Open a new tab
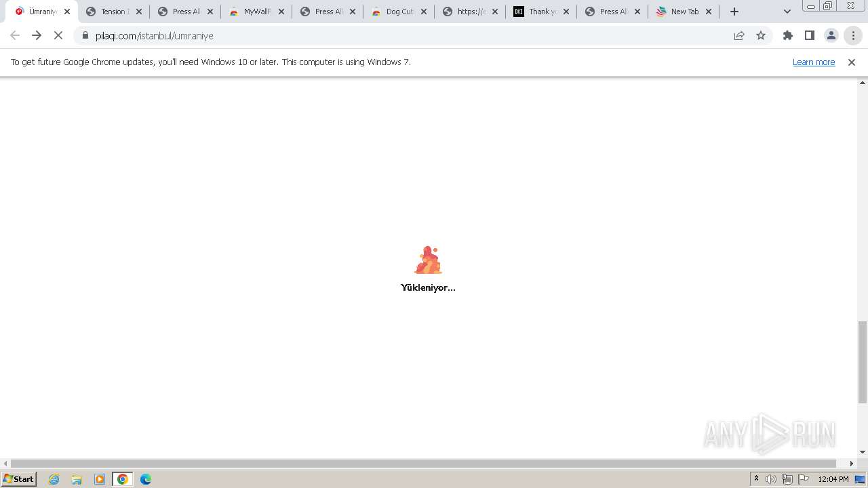Image resolution: width=868 pixels, height=488 pixels. tap(734, 12)
